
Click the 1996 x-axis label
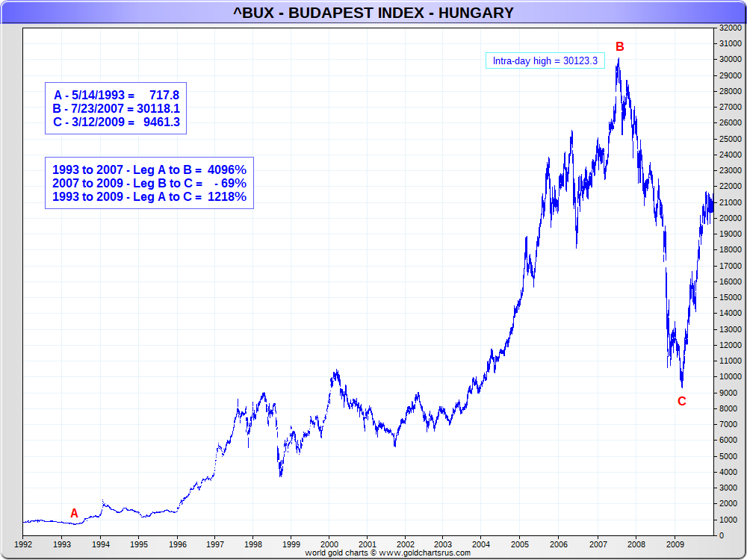[x=177, y=544]
